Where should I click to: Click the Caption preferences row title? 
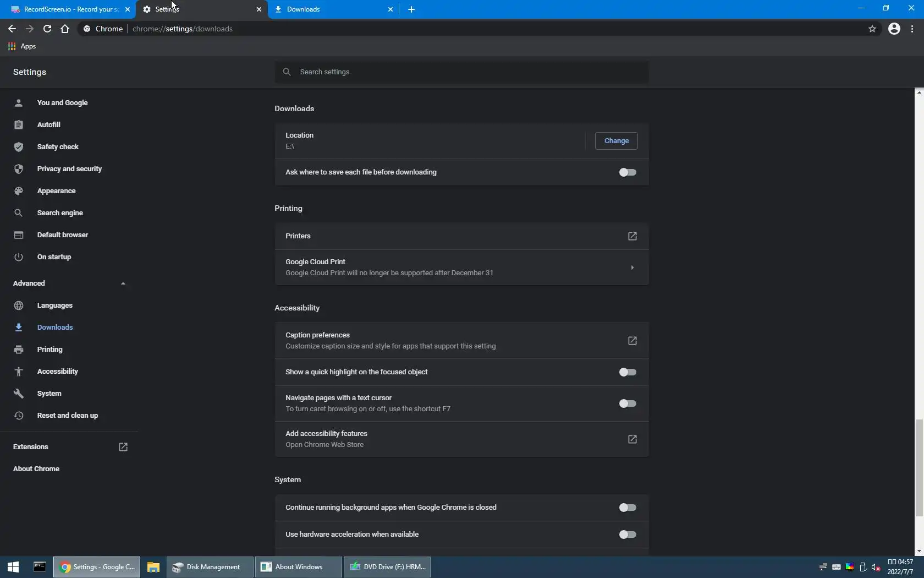coord(317,335)
